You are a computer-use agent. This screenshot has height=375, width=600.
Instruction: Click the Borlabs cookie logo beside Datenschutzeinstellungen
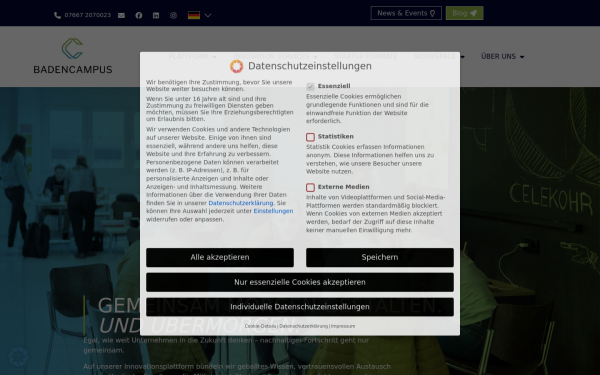(x=236, y=66)
